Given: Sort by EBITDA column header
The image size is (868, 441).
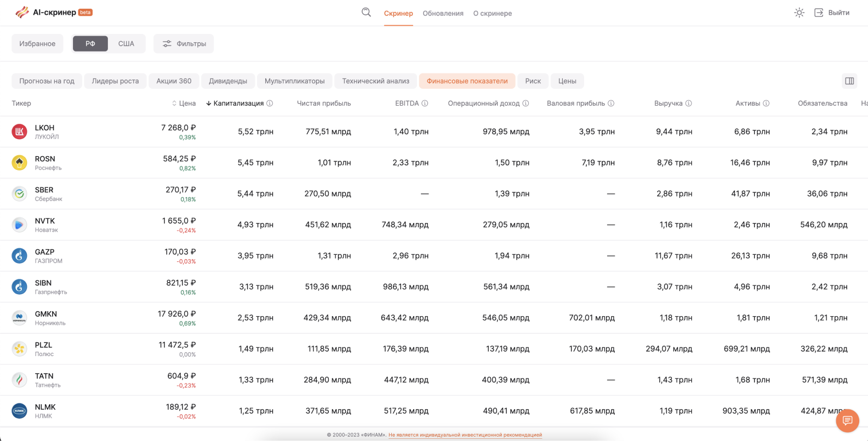Looking at the screenshot, I should 407,103.
